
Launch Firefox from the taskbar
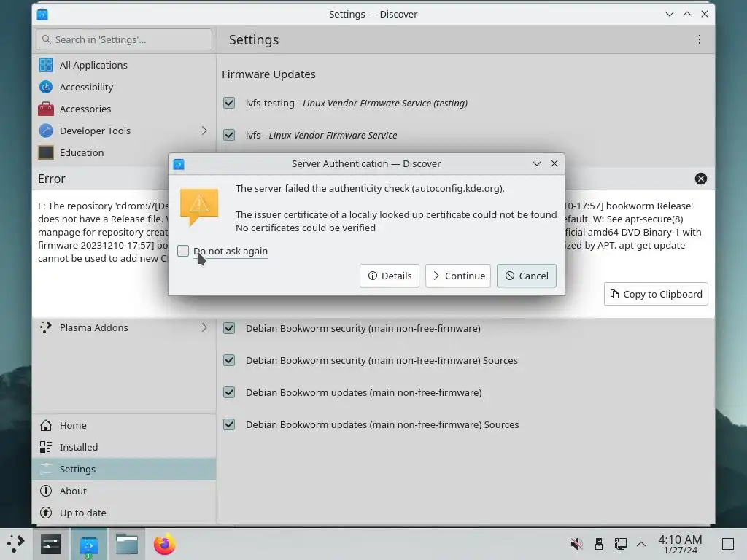pos(164,544)
